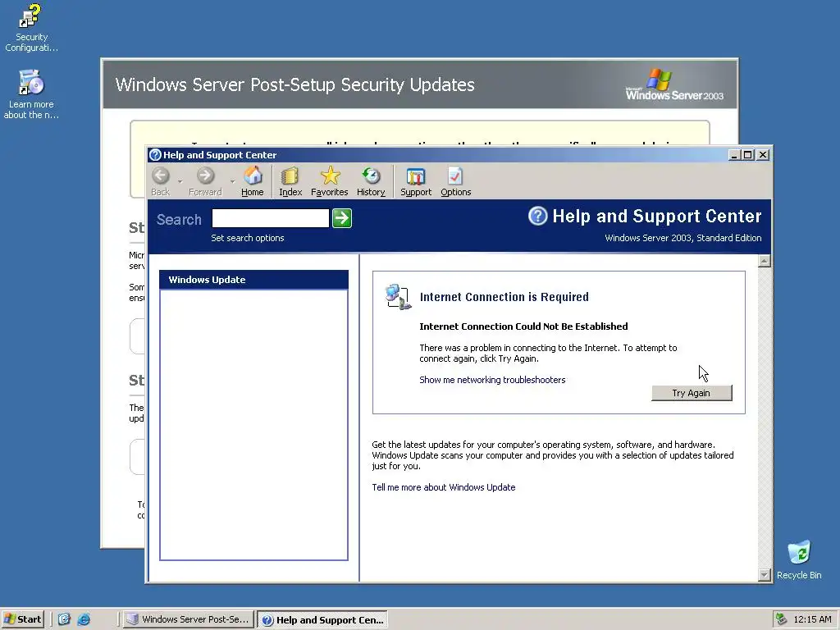840x630 pixels.
Task: Click the Windows Server 2003 logo in Post-Setup window
Action: pyautogui.click(x=674, y=84)
